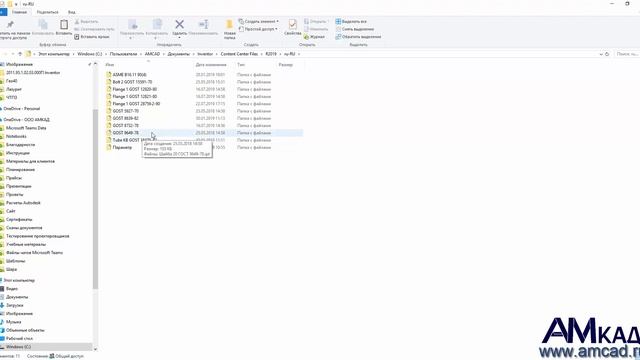Image resolution: width=640 pixels, height=360 pixels.
Task: Click the folder icon of Параметр
Action: click(109, 147)
